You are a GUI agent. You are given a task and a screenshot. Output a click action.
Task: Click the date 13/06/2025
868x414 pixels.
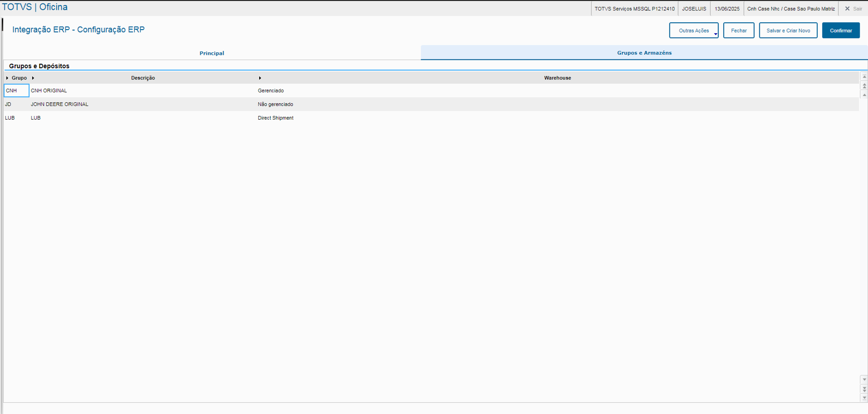click(727, 9)
